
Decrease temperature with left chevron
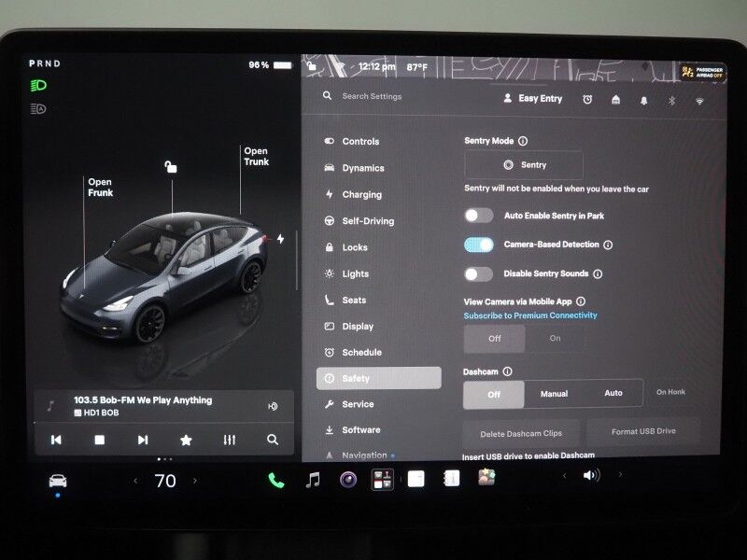point(135,481)
